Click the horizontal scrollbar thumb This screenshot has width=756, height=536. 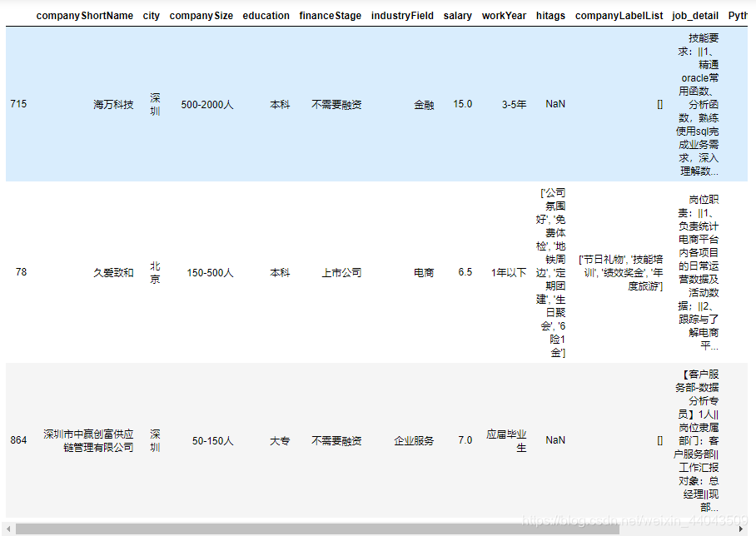pos(317,529)
